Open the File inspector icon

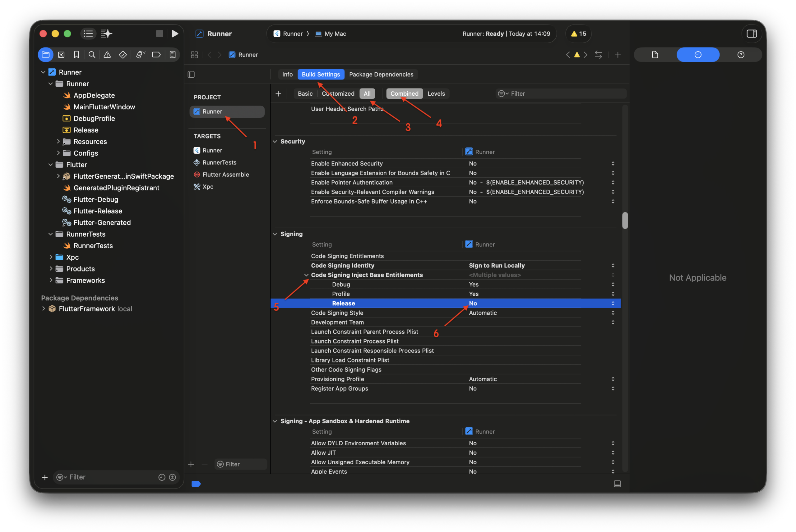655,55
